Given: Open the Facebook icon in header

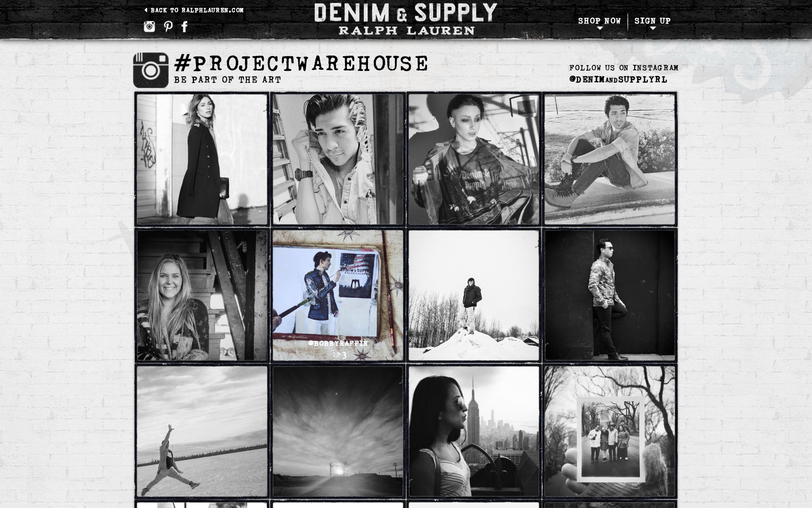Looking at the screenshot, I should click(x=184, y=27).
